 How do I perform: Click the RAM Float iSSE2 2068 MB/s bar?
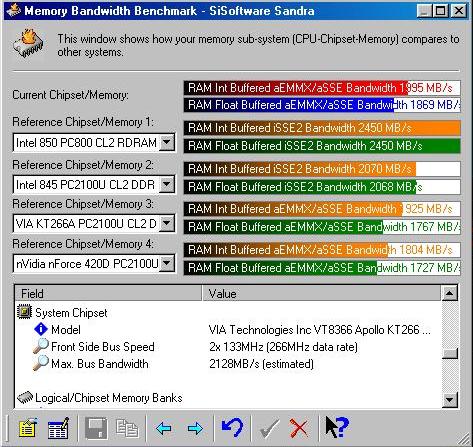tap(322, 187)
